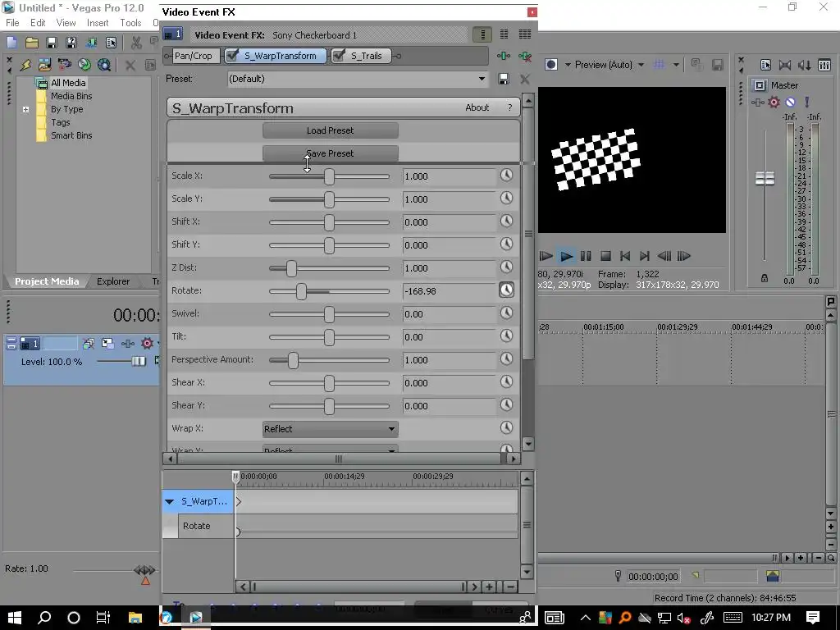This screenshot has width=840, height=630.
Task: Open the File menu
Action: tap(12, 23)
